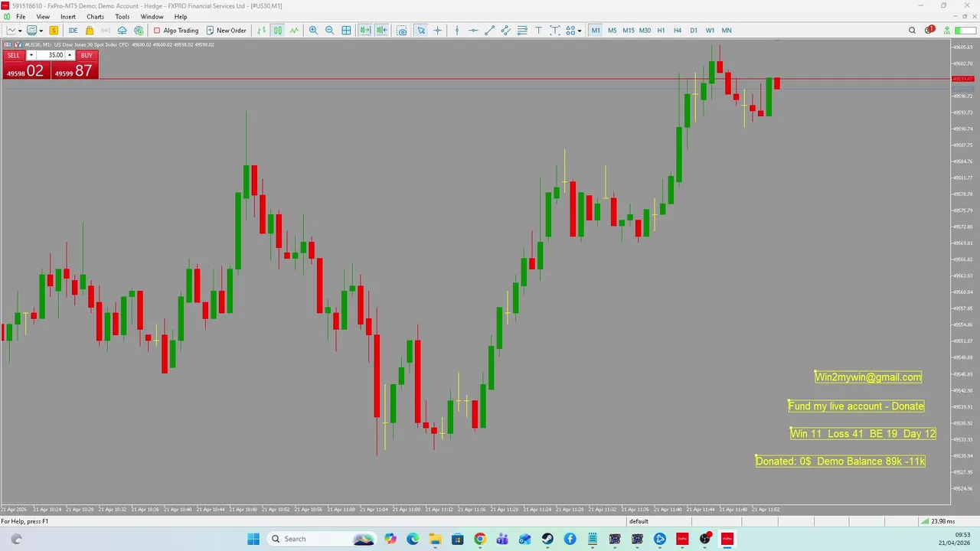Tile chart windows with grid icon
Viewport: 980px width, 551px height.
coord(346,31)
